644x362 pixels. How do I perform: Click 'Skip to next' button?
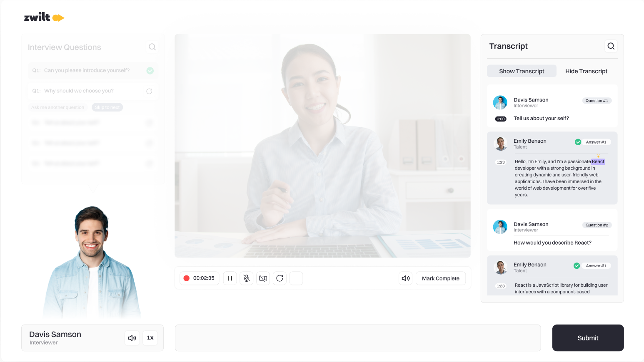click(x=107, y=107)
